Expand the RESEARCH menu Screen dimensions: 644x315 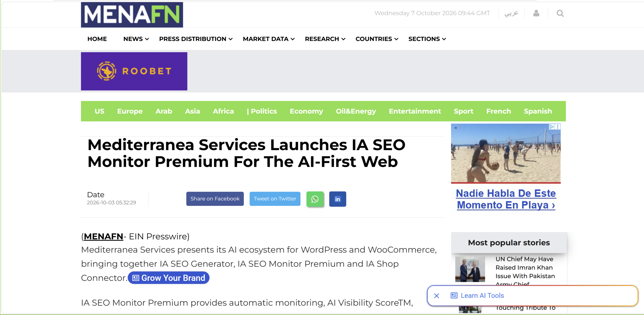[325, 39]
